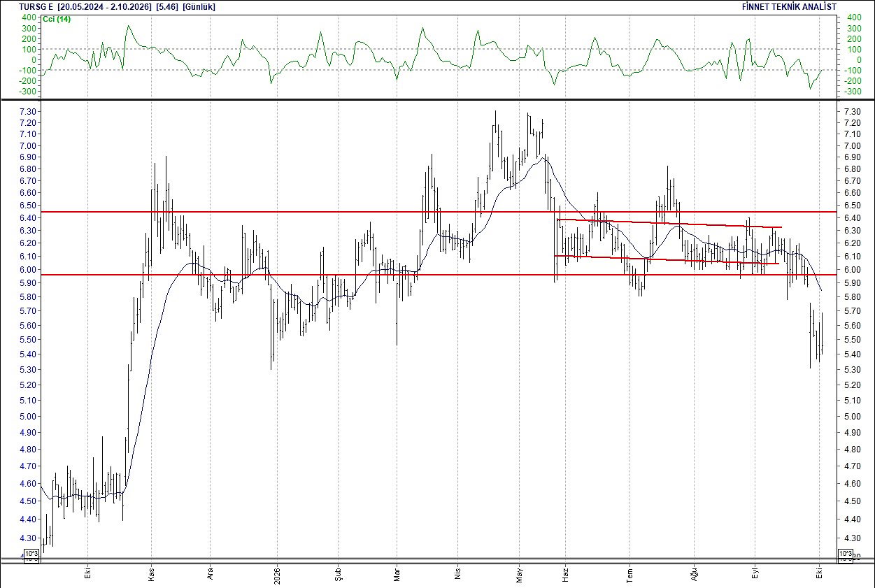Click 4.30 on the left price axis
Image resolution: width=875 pixels, height=588 pixels.
[29, 538]
